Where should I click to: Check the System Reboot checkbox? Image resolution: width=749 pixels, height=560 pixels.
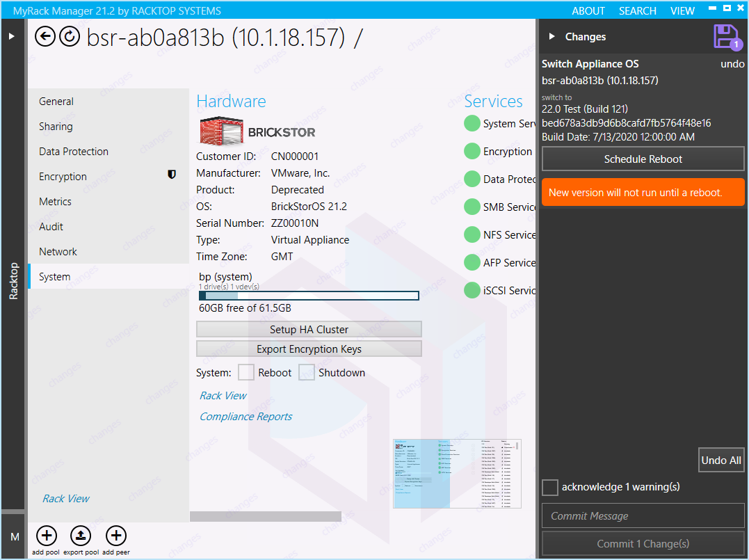(246, 372)
